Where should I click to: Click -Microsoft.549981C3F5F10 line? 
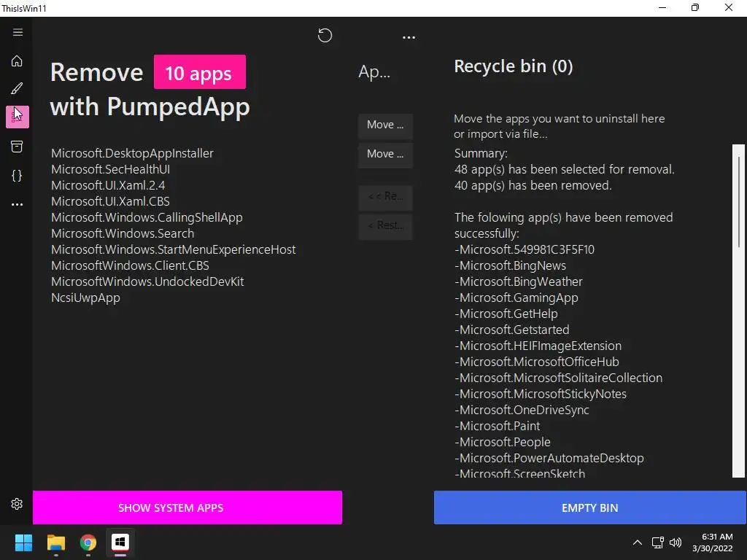[x=525, y=249]
